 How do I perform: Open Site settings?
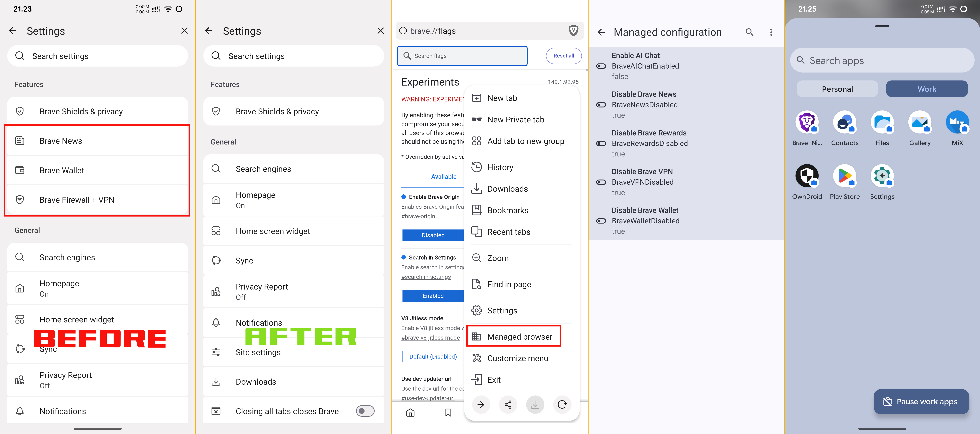294,352
